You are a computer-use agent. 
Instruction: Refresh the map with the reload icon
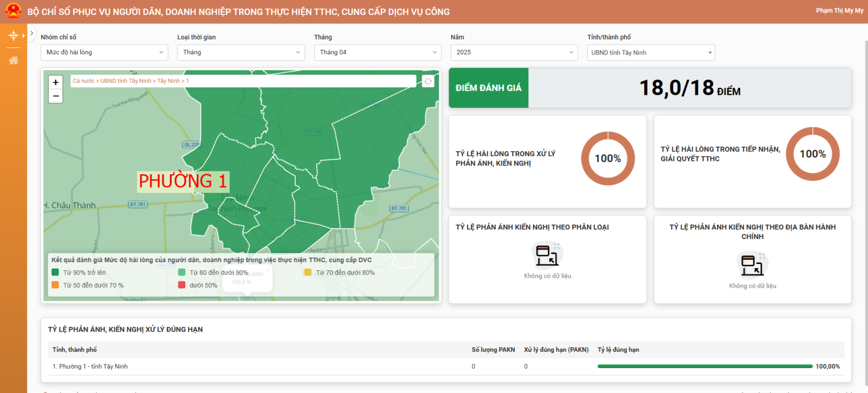point(428,81)
